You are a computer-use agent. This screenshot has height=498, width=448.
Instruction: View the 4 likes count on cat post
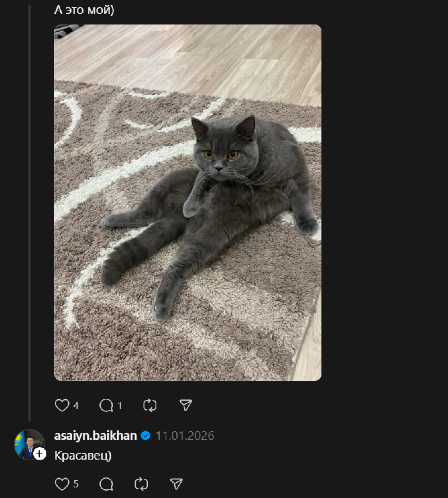[76, 406]
